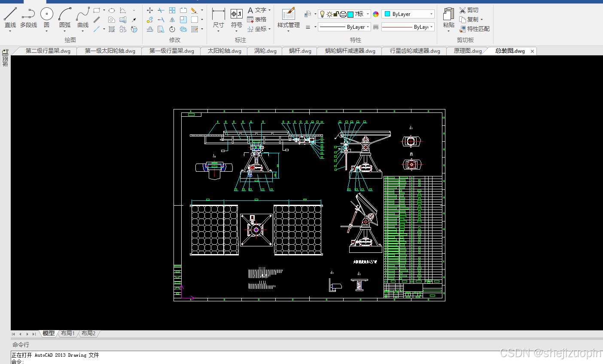The image size is (603, 364).
Task: Click the 文字 text tool
Action: point(256,10)
